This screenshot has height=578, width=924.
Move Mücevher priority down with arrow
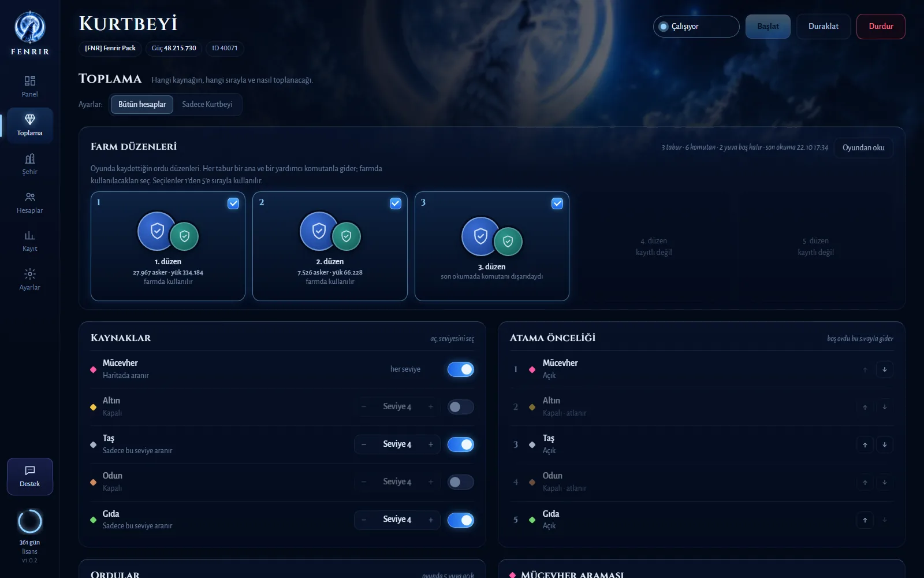pos(884,369)
